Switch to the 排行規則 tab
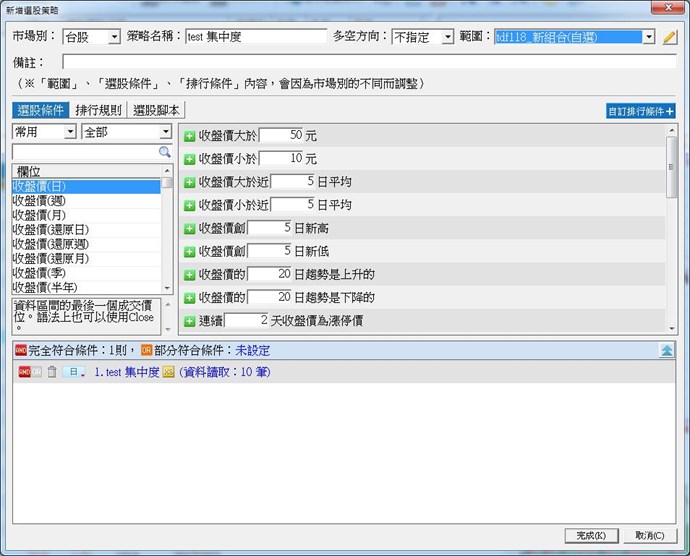The height and width of the screenshot is (556, 690). [99, 110]
